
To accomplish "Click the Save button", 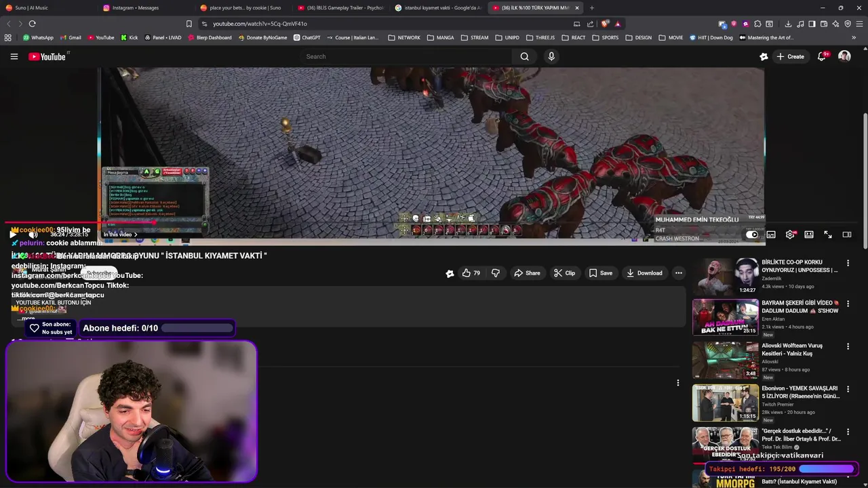I will coord(601,273).
